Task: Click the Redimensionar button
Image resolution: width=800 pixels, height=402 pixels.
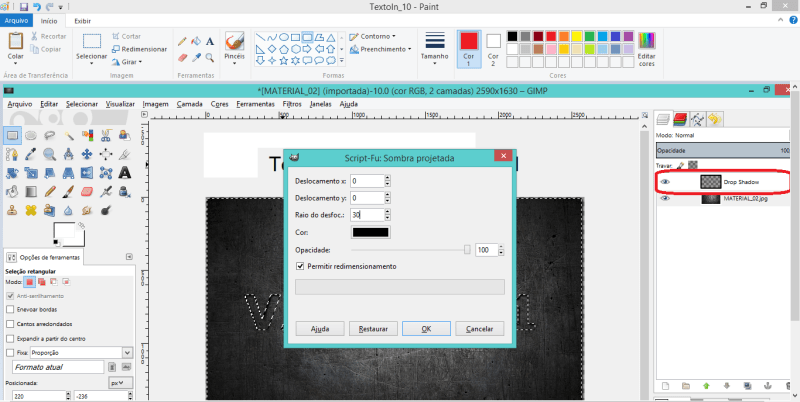Action: (x=139, y=49)
